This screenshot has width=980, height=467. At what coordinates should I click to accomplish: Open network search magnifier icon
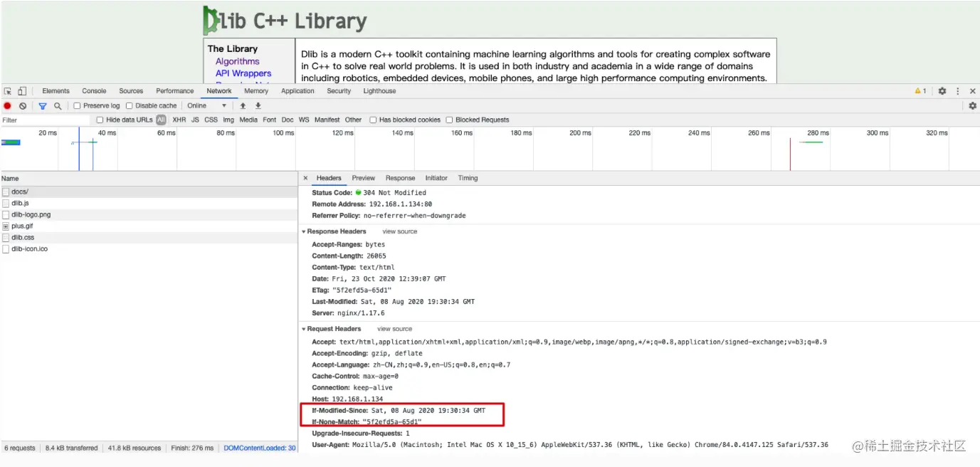pyautogui.click(x=58, y=105)
